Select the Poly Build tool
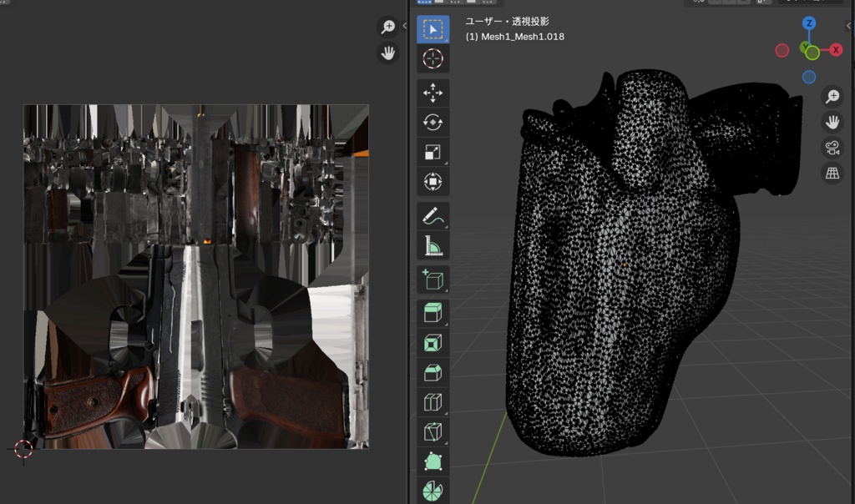 tap(433, 461)
